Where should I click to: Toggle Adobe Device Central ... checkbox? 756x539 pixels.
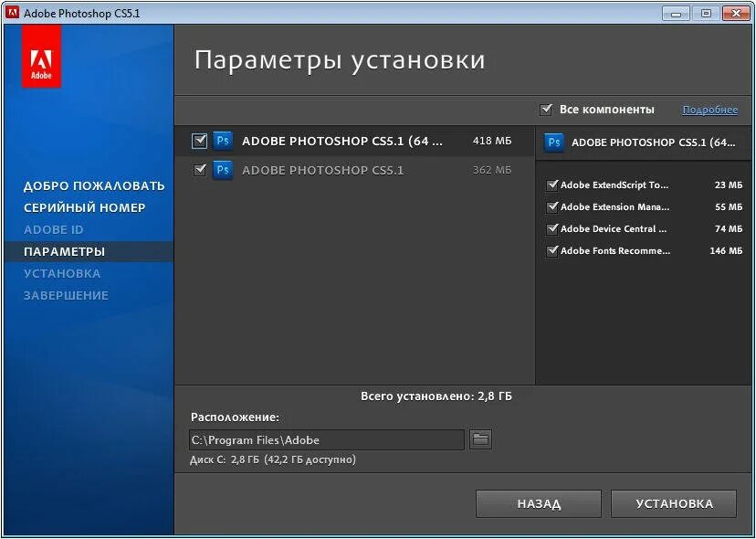[x=552, y=229]
